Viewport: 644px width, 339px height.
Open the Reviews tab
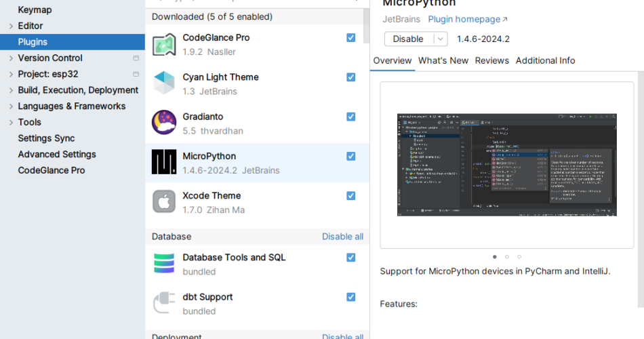pyautogui.click(x=492, y=60)
